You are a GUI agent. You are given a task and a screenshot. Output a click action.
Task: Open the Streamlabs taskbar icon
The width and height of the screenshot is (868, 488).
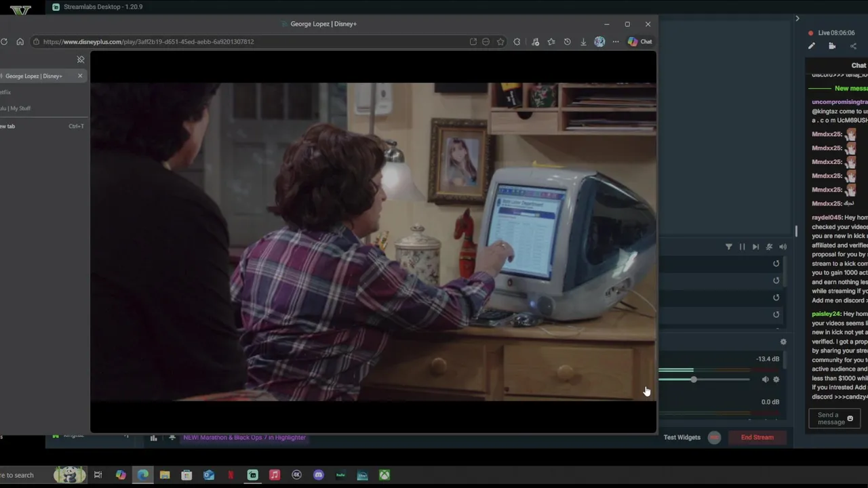[x=253, y=475]
